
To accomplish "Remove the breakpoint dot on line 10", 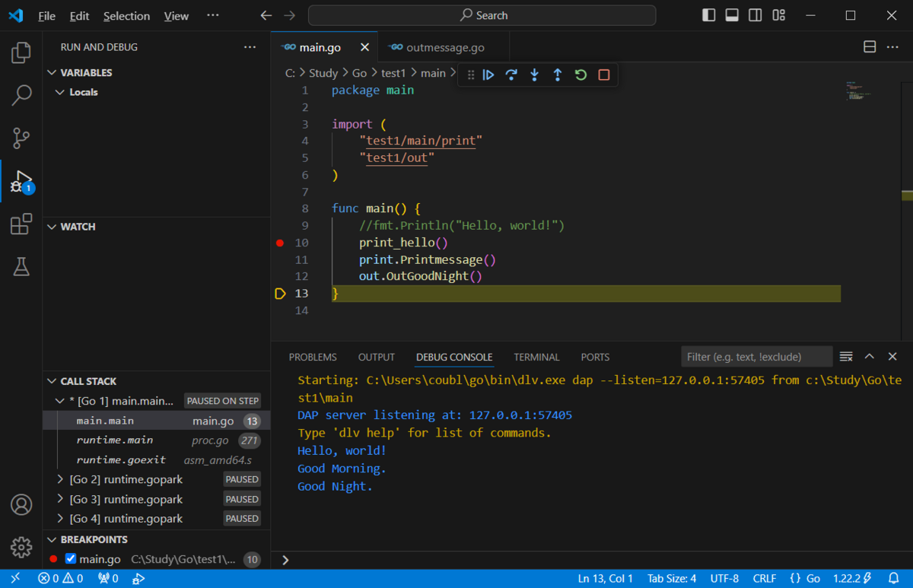I will (279, 243).
